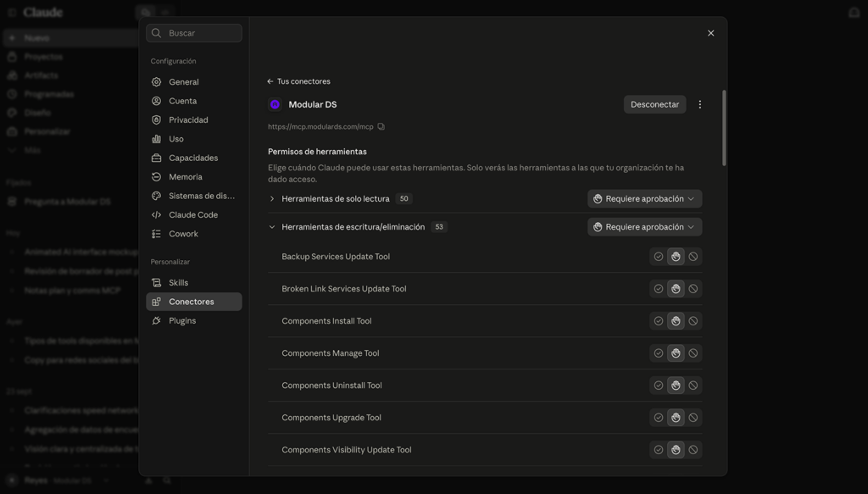This screenshot has width=868, height=494.
Task: Open Plugins settings page
Action: (x=194, y=321)
